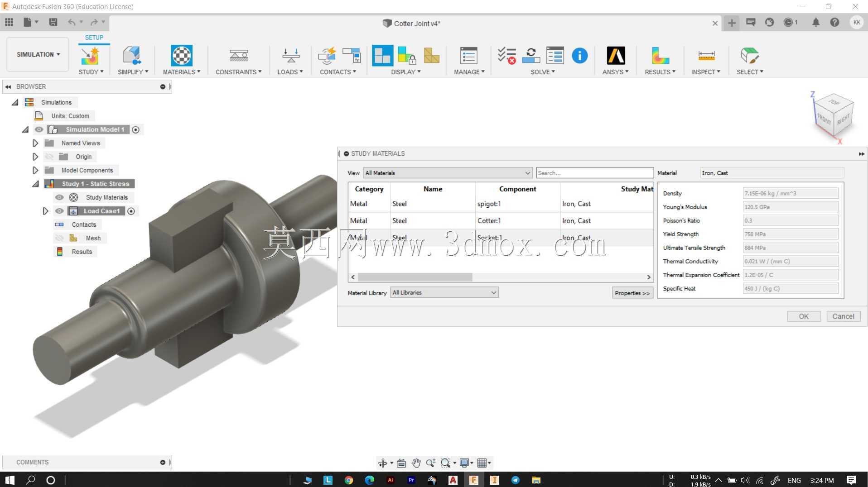Click the Solve on cloud icon

[531, 56]
